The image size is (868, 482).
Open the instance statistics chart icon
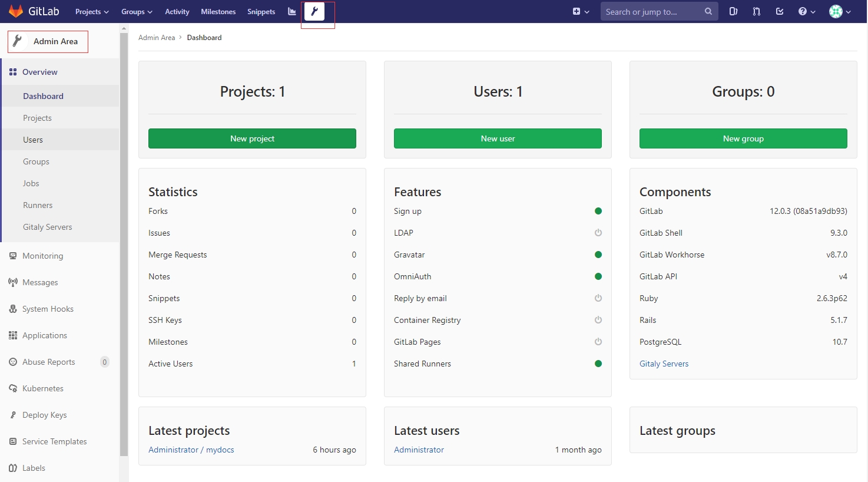tap(292, 12)
